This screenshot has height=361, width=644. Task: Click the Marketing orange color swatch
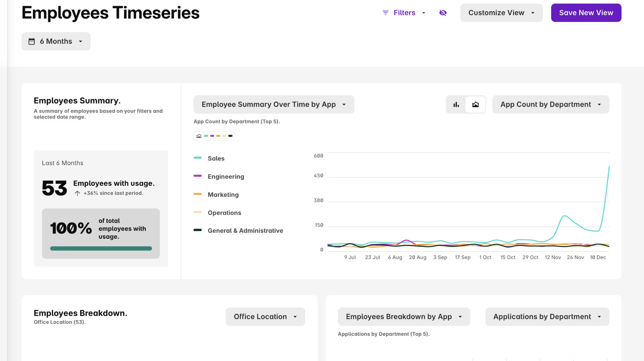197,194
